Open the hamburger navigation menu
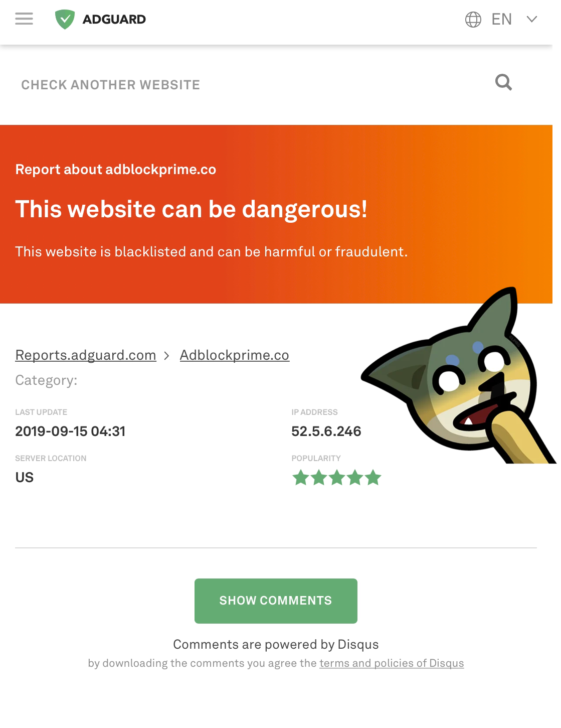 point(24,19)
